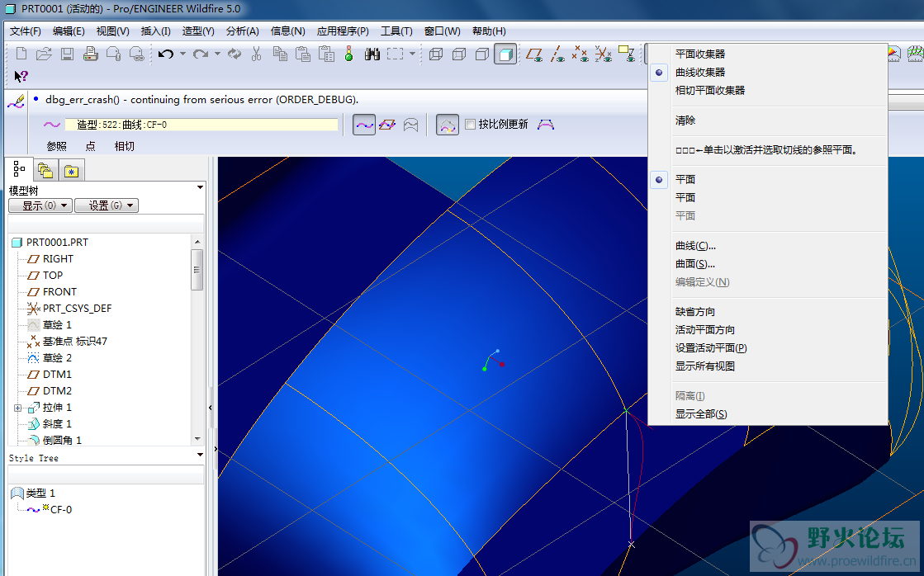Collapse the navigator with sash arrow
The height and width of the screenshot is (576, 924).
coord(211,408)
